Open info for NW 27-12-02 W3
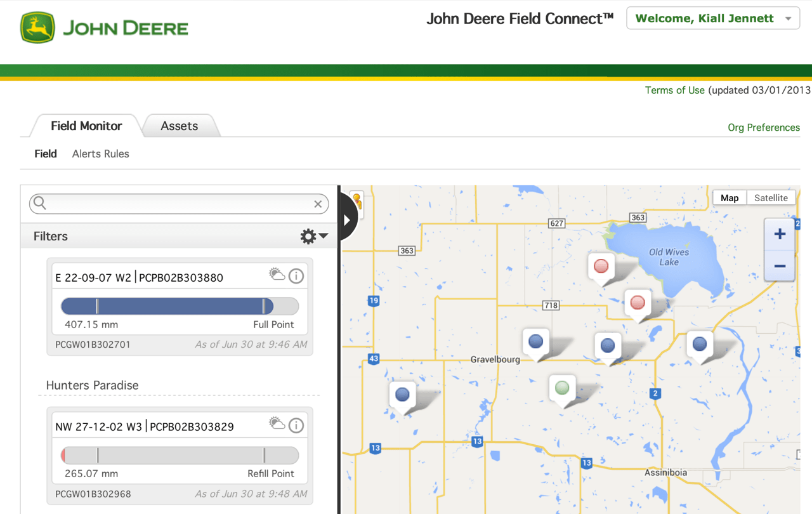 click(x=296, y=425)
